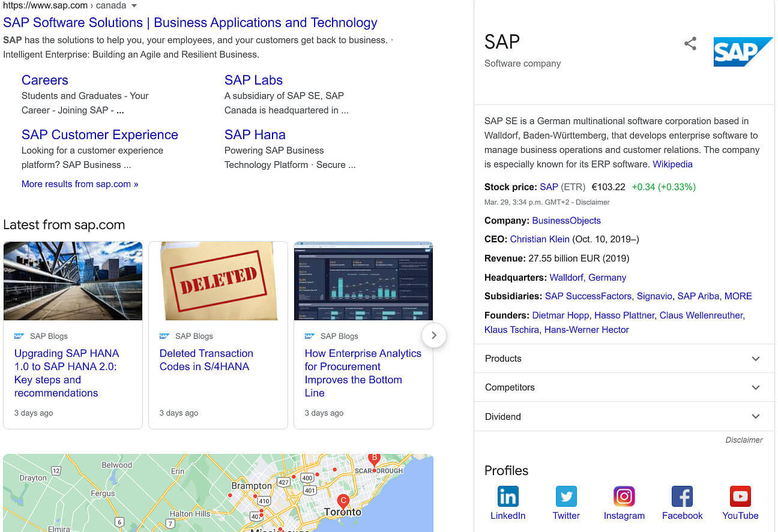
Task: Click the LinkedIn label text
Action: [x=508, y=516]
